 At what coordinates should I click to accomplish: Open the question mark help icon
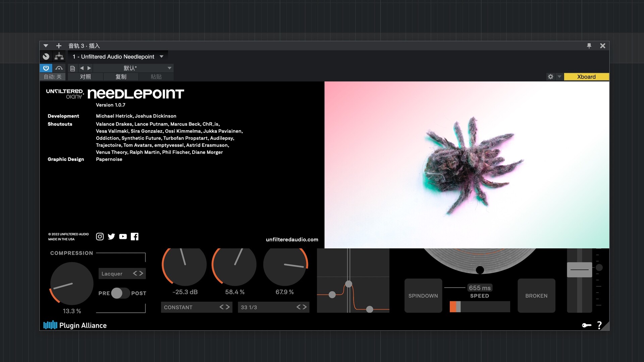pos(599,325)
